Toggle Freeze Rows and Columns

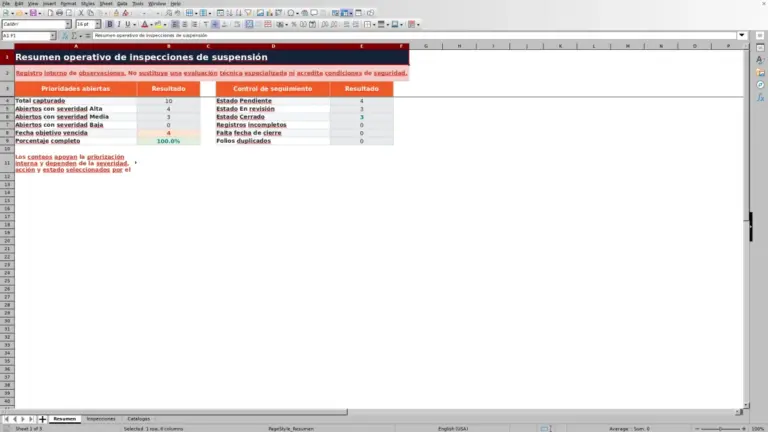point(345,13)
